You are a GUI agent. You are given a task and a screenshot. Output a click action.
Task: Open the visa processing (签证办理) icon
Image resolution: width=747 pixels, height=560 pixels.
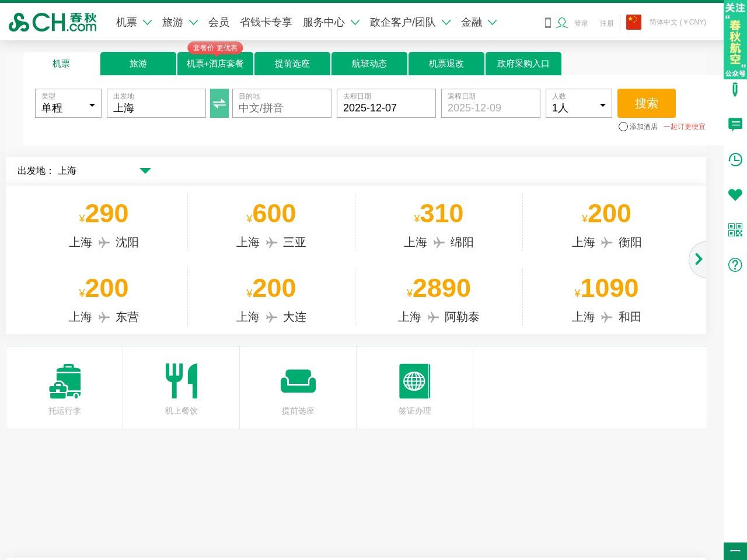tap(414, 382)
